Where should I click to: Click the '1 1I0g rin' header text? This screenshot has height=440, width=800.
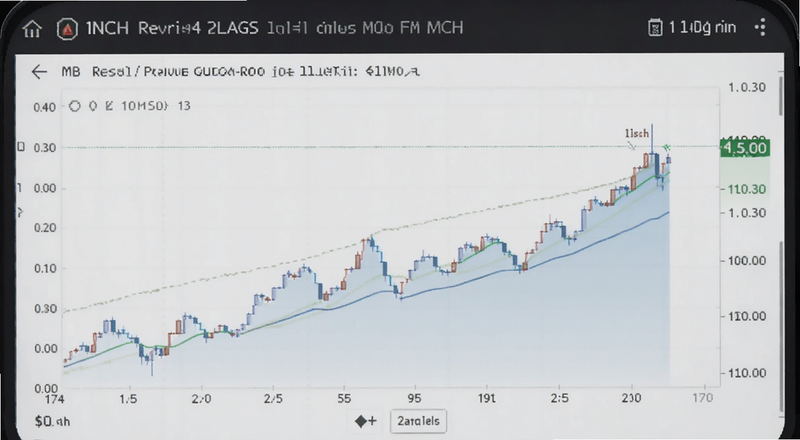coord(702,27)
